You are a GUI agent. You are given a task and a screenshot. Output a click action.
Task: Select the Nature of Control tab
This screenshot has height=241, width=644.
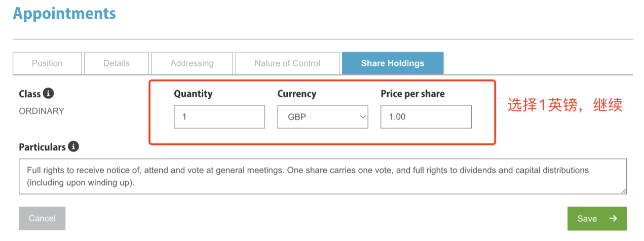click(287, 63)
